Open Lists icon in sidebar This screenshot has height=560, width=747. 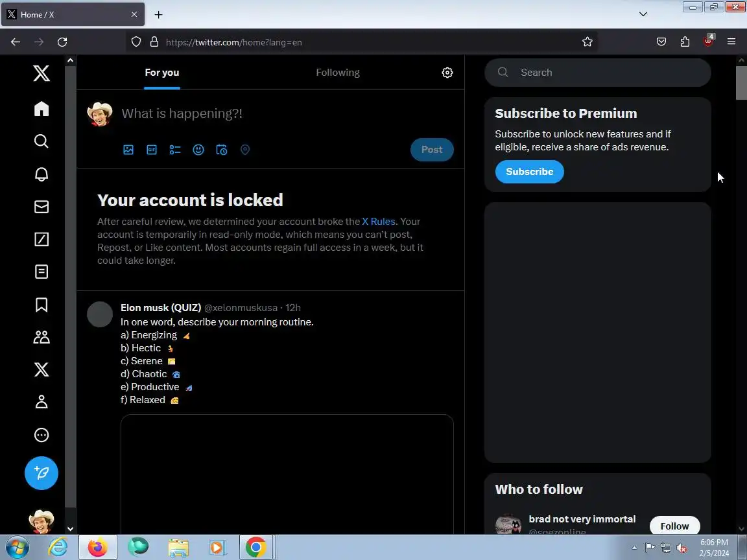click(41, 272)
